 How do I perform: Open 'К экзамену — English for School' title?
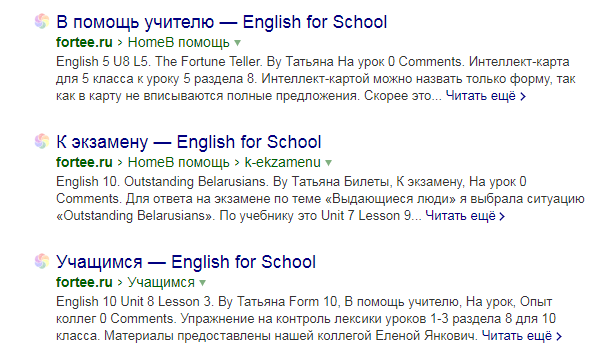click(x=189, y=142)
